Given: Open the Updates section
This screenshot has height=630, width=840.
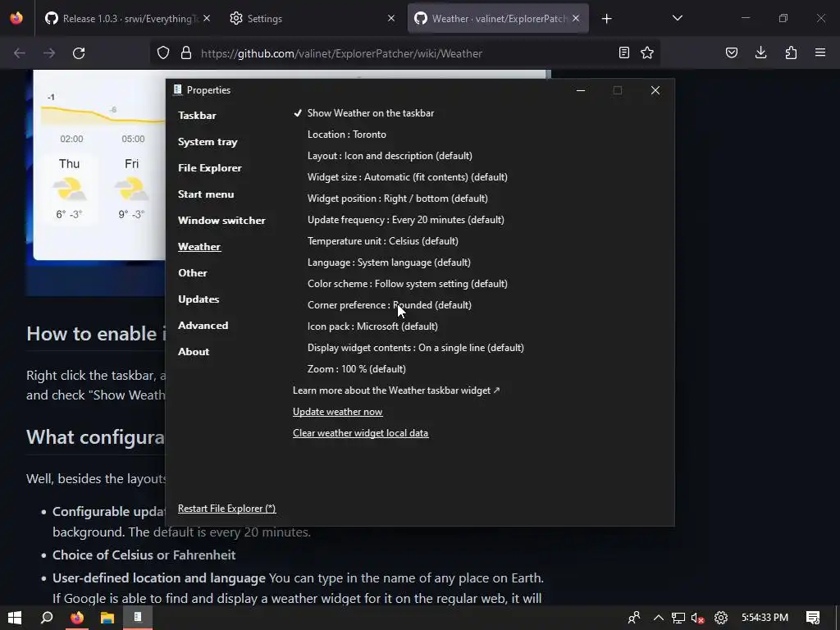Looking at the screenshot, I should coord(199,299).
